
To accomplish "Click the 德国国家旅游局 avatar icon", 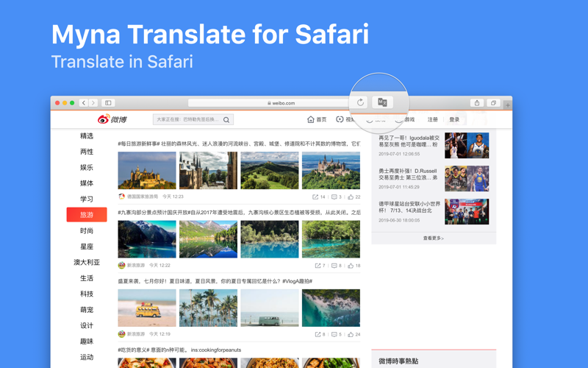I will (x=121, y=197).
